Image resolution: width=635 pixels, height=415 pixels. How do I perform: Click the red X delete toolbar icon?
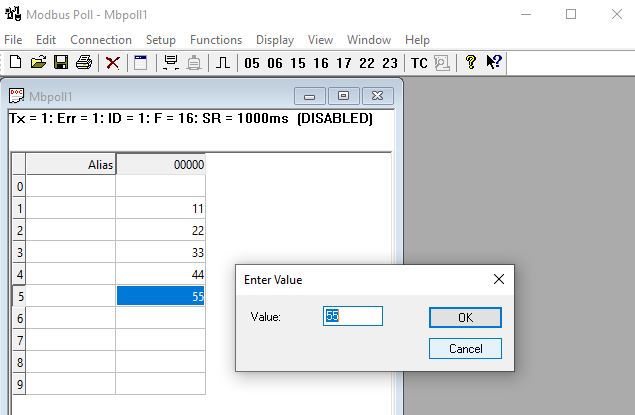113,63
